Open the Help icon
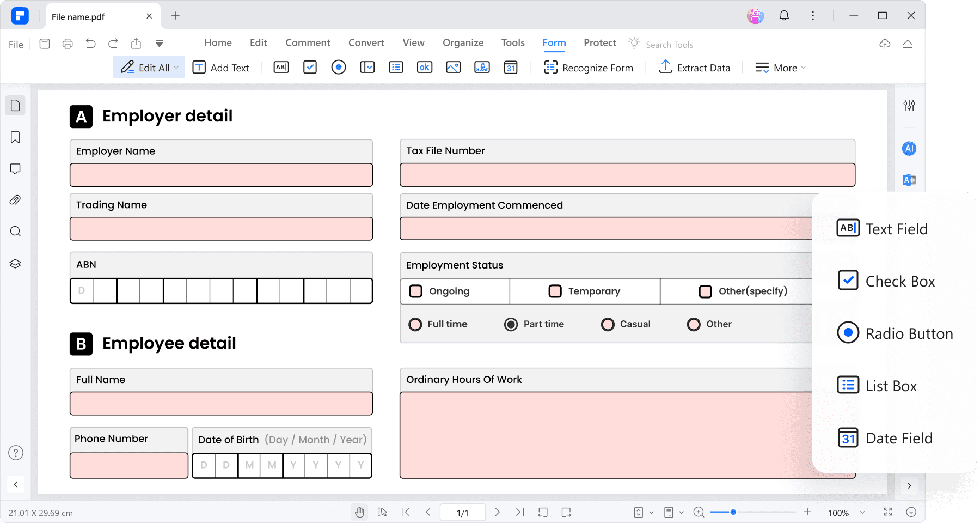This screenshot has height=523, width=980. (x=16, y=453)
